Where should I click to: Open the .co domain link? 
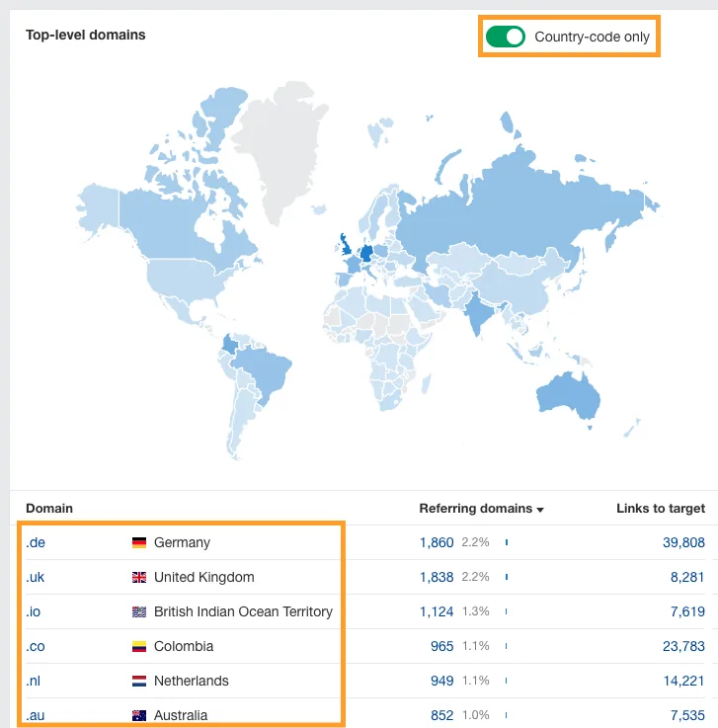pyautogui.click(x=36, y=646)
